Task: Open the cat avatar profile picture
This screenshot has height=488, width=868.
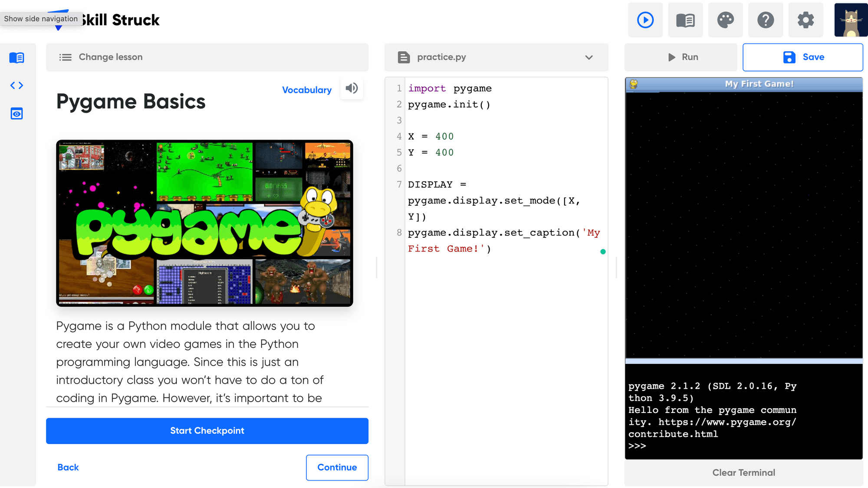Action: [x=851, y=20]
